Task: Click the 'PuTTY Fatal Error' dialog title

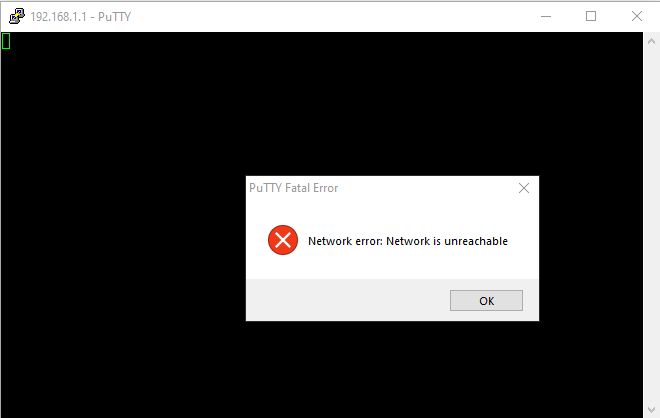Action: tap(293, 188)
